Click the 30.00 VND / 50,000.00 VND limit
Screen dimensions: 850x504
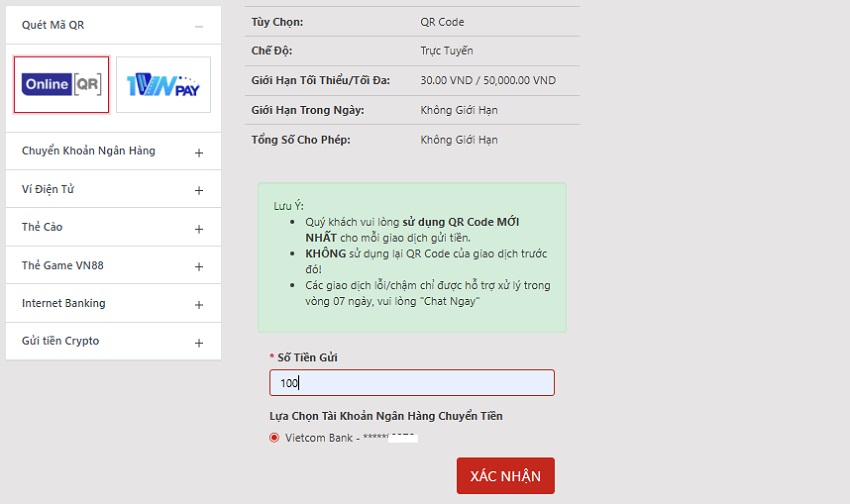[488, 80]
